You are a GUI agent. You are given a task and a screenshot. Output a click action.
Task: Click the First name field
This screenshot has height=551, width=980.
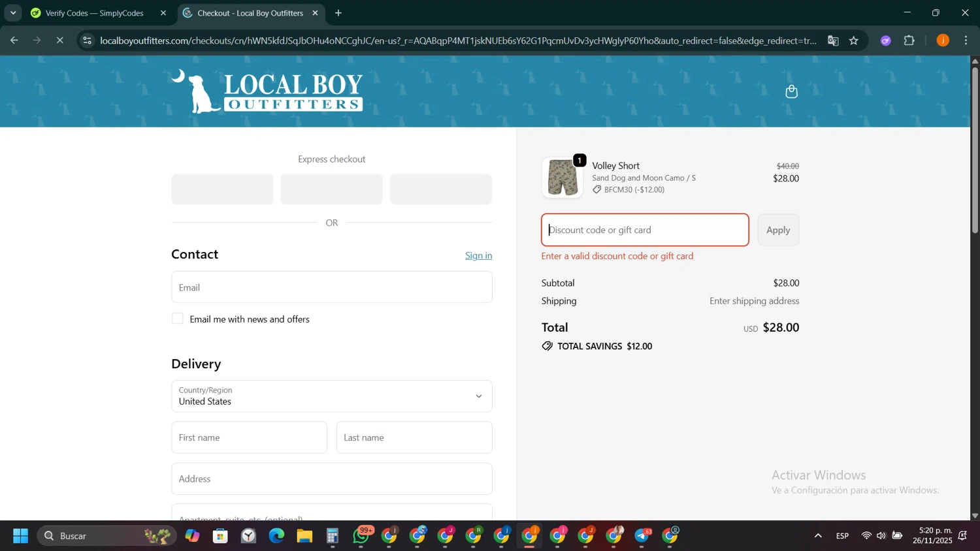point(249,437)
